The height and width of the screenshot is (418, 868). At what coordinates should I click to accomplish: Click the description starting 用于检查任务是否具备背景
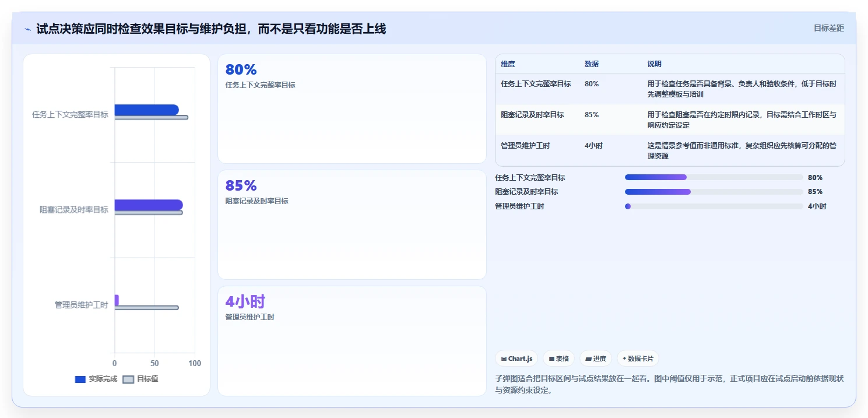coord(742,89)
